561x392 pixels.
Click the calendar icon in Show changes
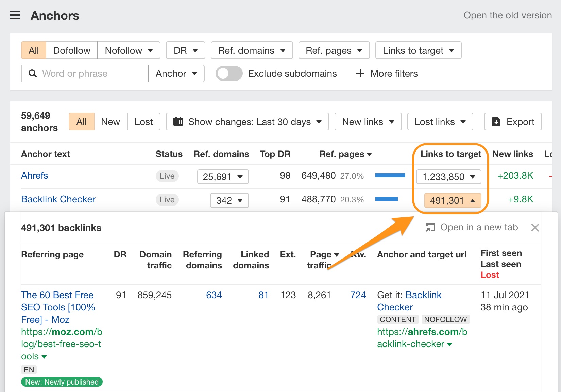pyautogui.click(x=178, y=122)
